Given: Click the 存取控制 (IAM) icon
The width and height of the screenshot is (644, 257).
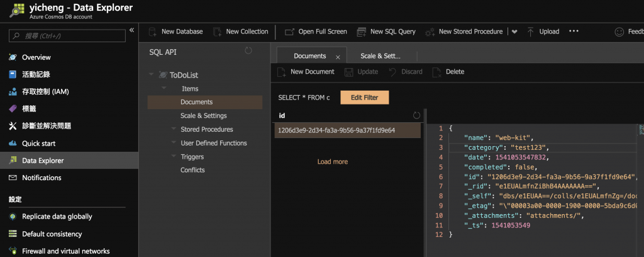Looking at the screenshot, I should pos(13,92).
